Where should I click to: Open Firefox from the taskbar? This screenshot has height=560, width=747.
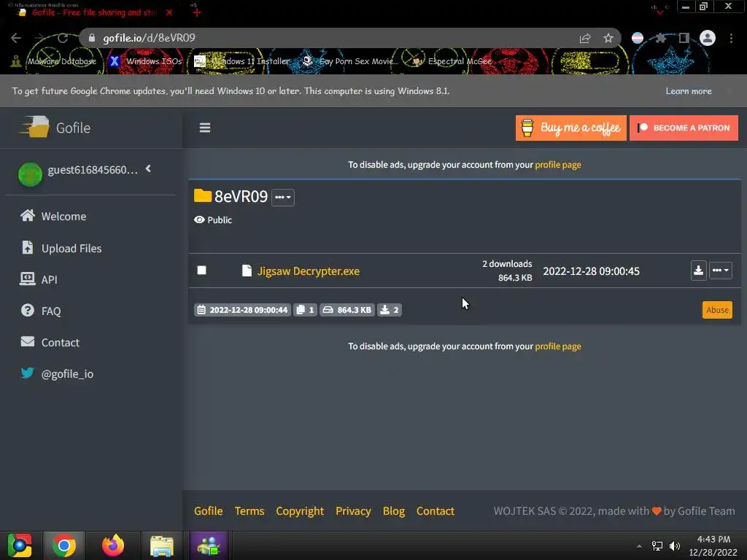point(113,545)
